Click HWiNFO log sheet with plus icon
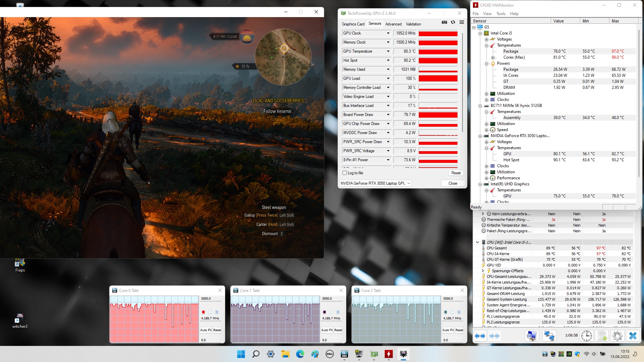 pos(602,336)
